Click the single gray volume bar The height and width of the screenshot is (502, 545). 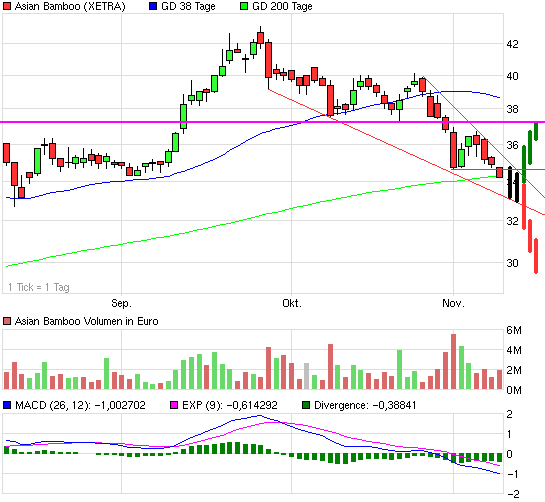(306, 376)
